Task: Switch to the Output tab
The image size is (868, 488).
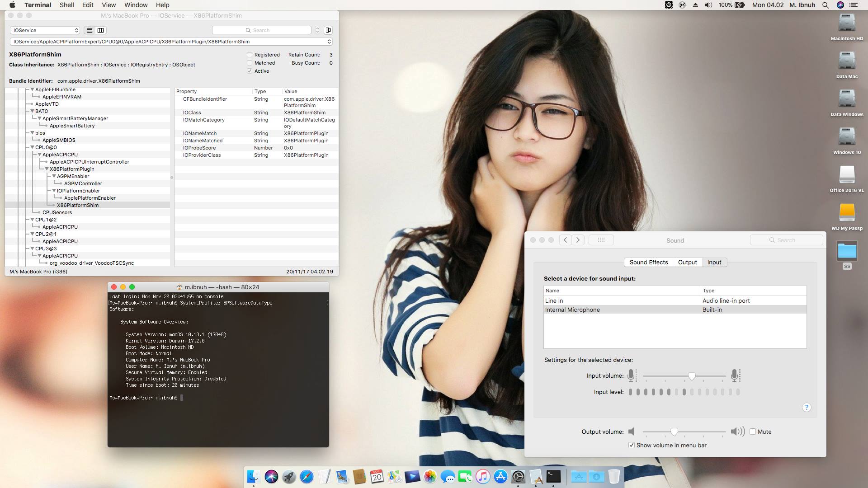Action: coord(687,262)
